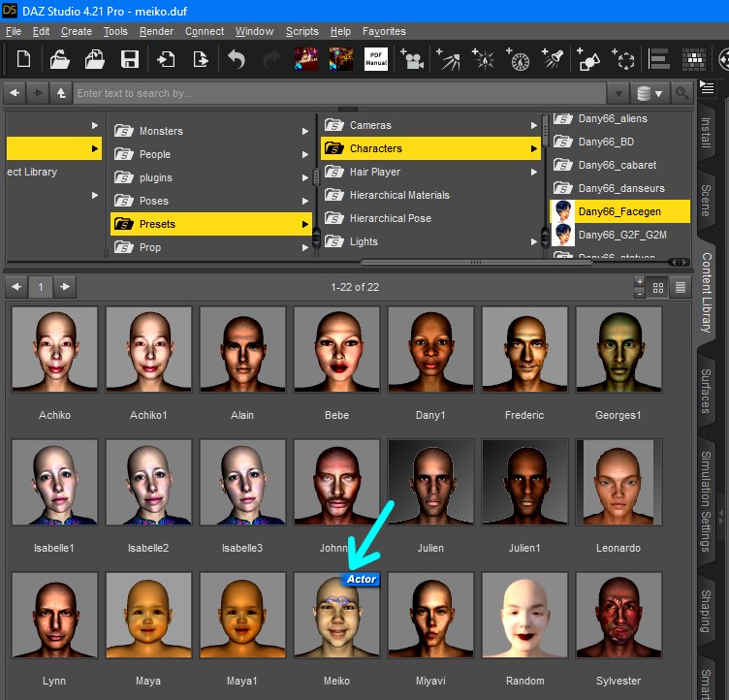Go to previous page of results
Image resolution: width=729 pixels, height=700 pixels.
(x=16, y=287)
